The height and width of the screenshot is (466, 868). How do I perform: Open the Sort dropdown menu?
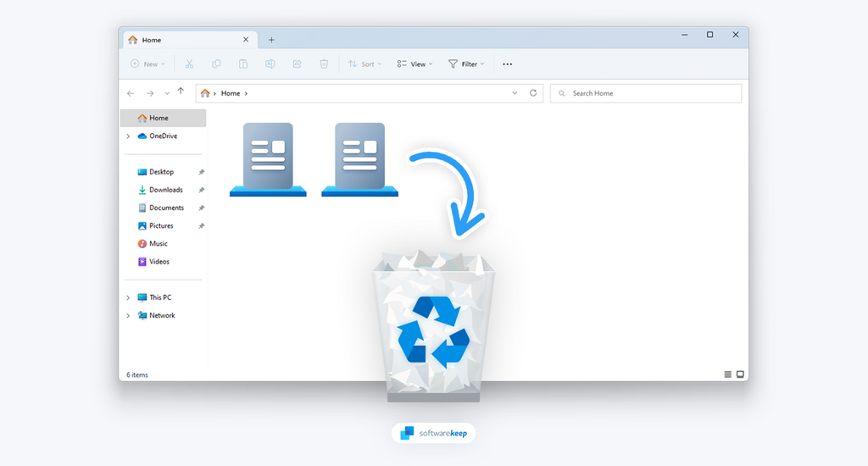coord(365,64)
